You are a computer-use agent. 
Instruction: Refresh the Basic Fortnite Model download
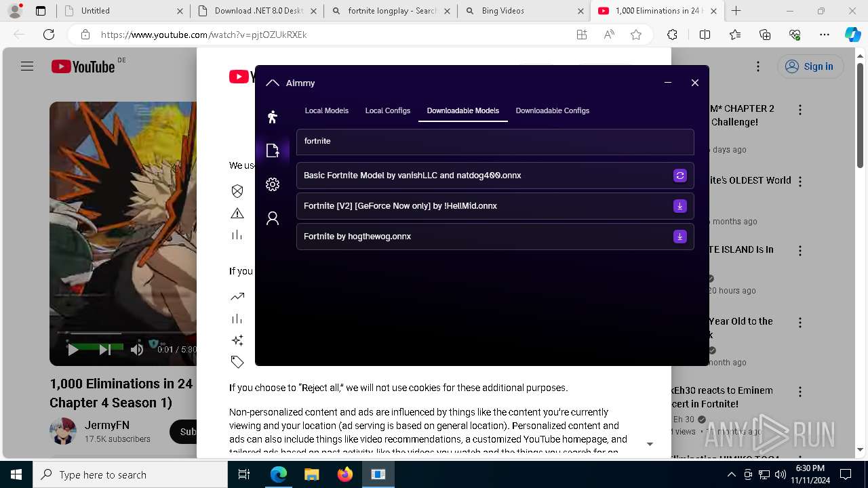click(679, 176)
